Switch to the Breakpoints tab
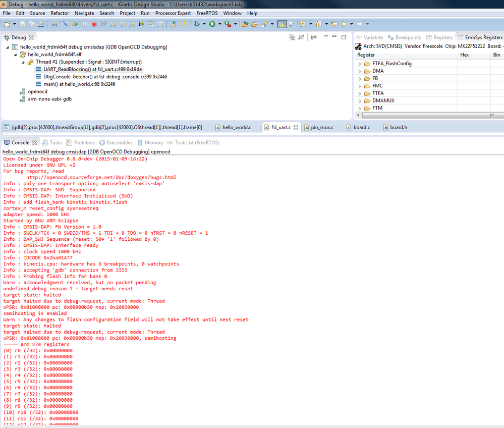 pyautogui.click(x=404, y=38)
